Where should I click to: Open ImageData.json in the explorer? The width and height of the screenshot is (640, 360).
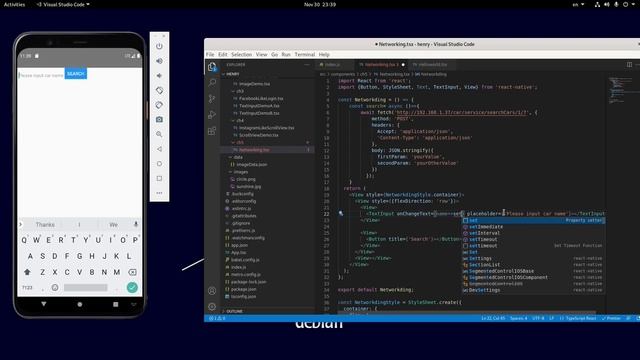[x=252, y=164]
